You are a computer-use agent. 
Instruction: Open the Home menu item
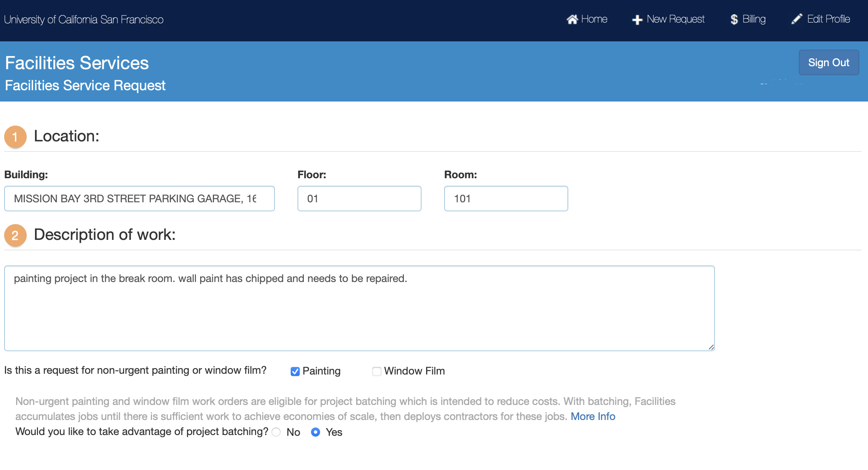[587, 19]
